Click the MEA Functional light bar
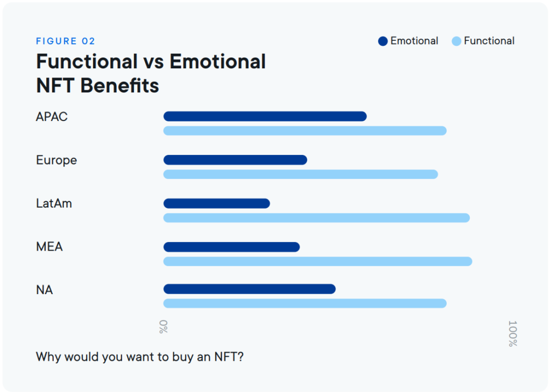Viewport: 551px width, 392px height. [317, 261]
